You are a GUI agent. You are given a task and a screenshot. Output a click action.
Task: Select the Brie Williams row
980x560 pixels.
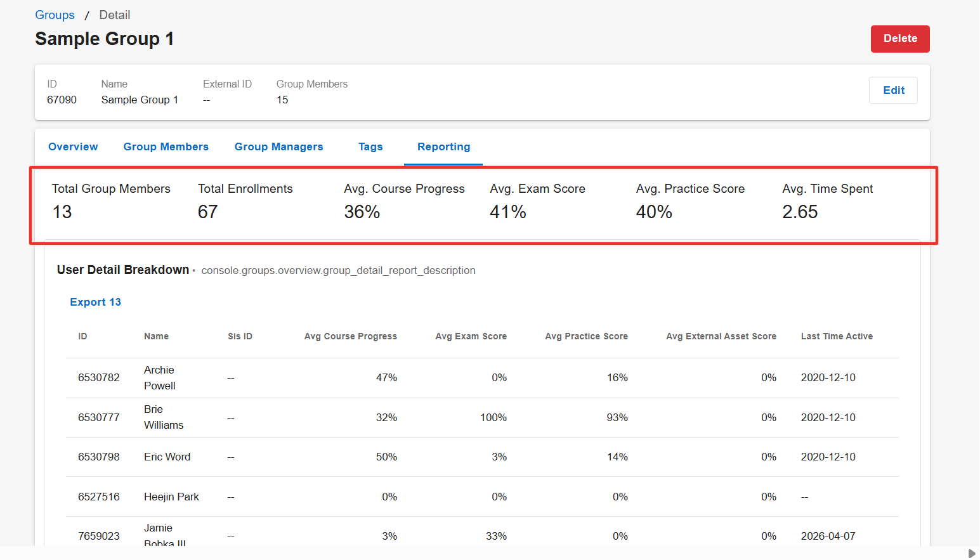click(x=482, y=417)
